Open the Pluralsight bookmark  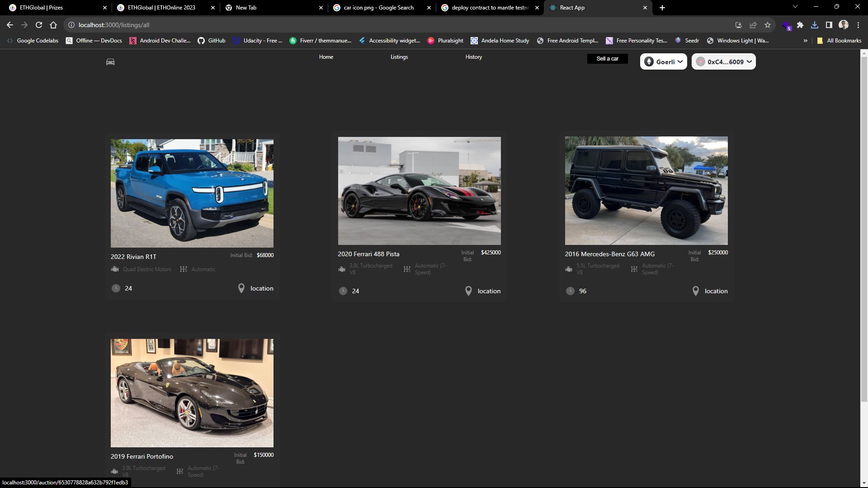pos(445,41)
